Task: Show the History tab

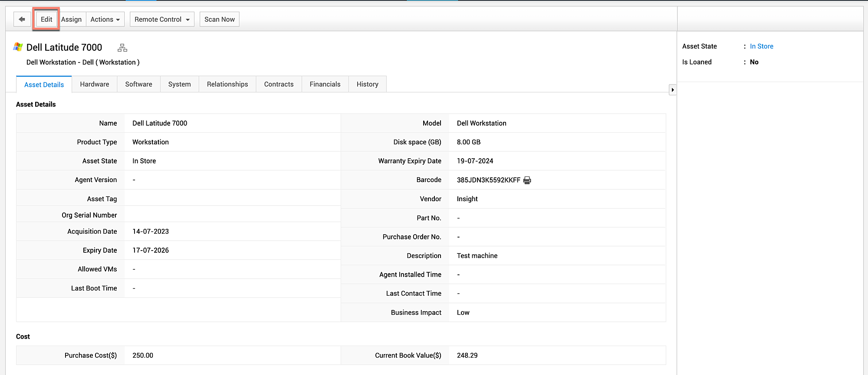Action: [x=367, y=84]
